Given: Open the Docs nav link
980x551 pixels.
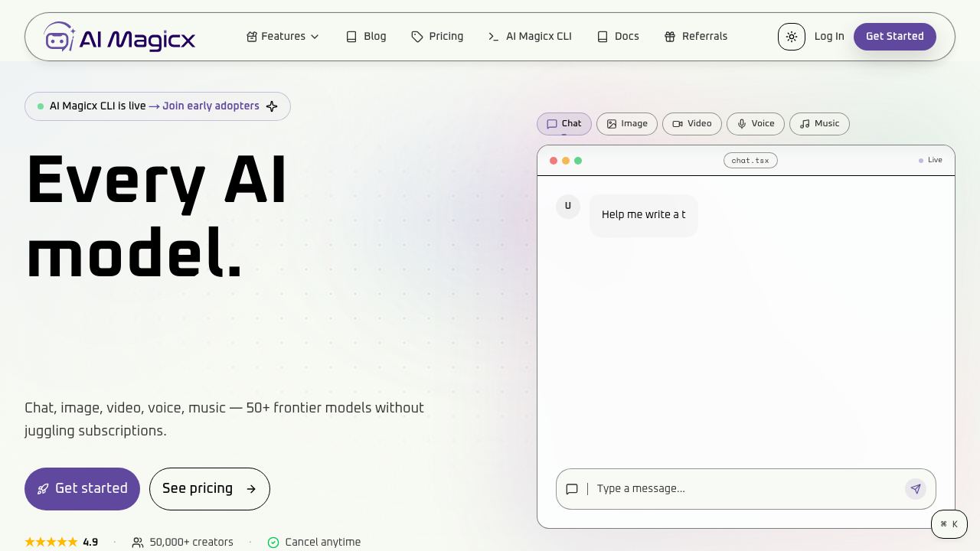Looking at the screenshot, I should coord(618,37).
